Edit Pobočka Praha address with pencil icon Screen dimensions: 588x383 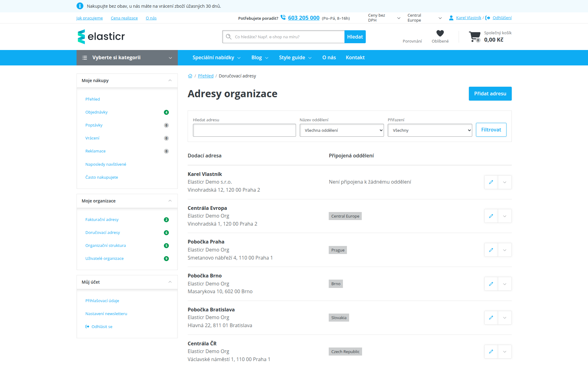(x=491, y=250)
